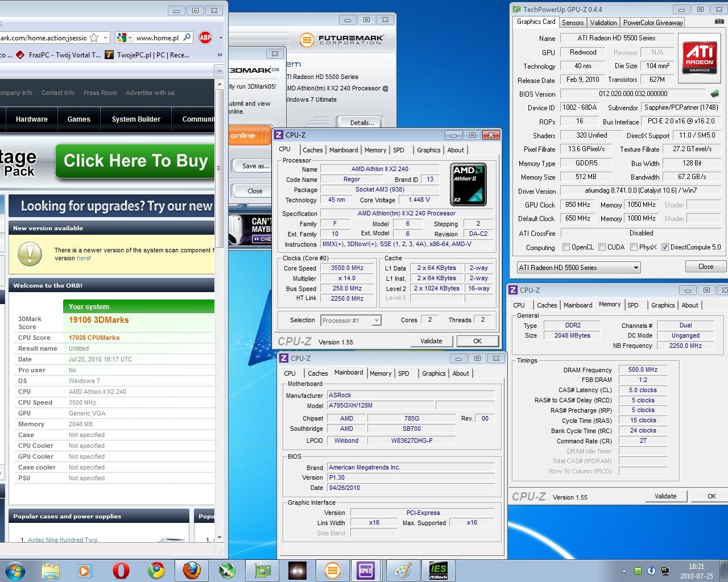
Task: Open the Validation tab in GPU-Z
Action: (x=603, y=23)
